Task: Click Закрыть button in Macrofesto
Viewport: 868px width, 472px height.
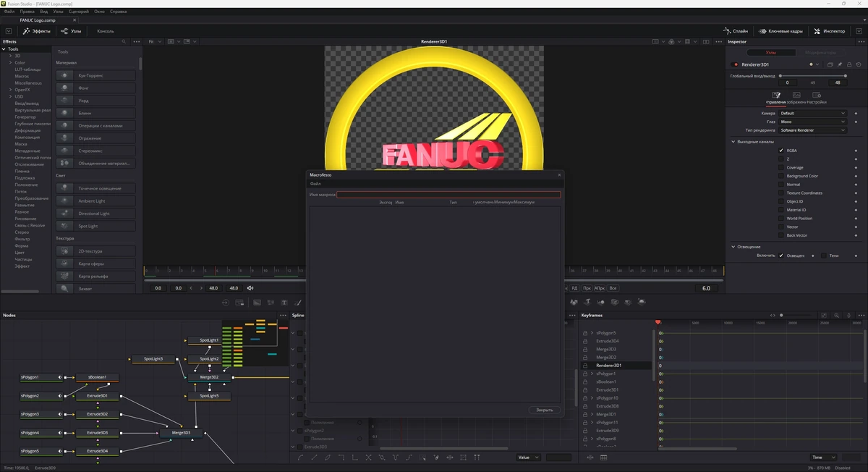Action: (x=544, y=410)
